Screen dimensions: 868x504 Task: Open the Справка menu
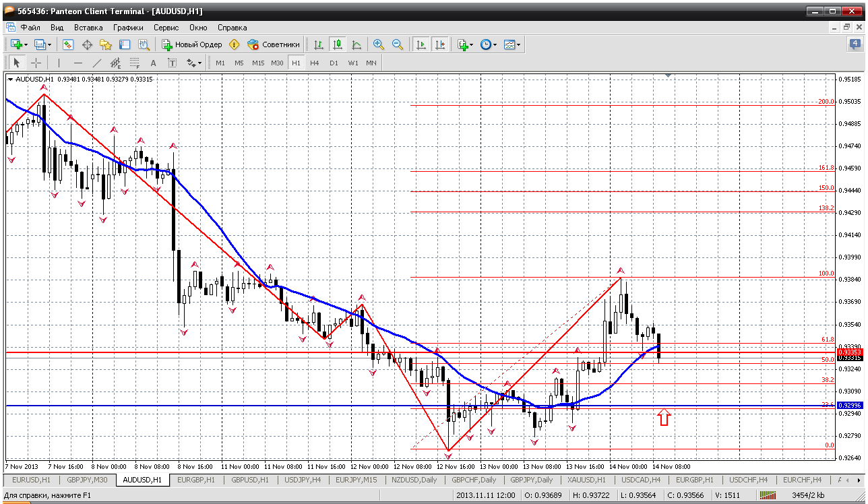232,28
